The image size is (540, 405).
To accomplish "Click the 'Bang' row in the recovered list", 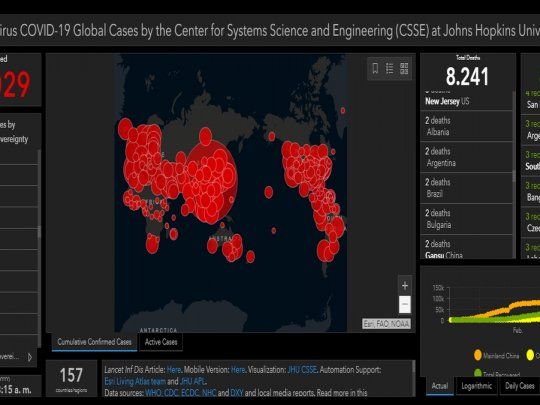I will (530, 191).
